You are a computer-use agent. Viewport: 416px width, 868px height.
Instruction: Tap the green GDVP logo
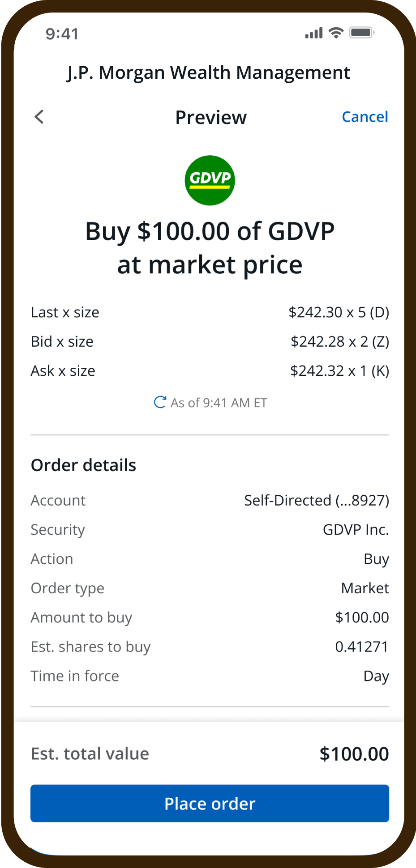(210, 180)
